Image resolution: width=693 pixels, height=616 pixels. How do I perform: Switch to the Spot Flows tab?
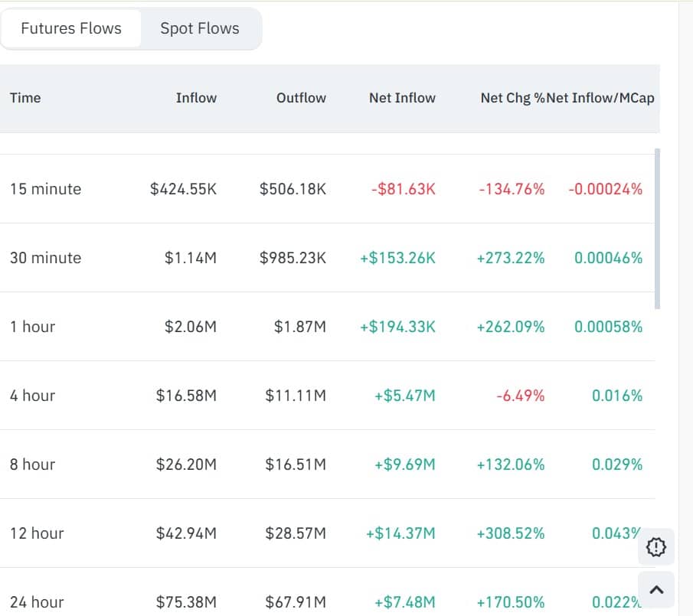[199, 28]
